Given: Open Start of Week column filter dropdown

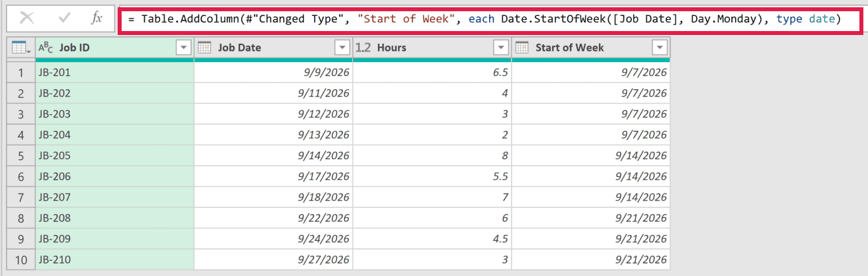Looking at the screenshot, I should (x=659, y=48).
